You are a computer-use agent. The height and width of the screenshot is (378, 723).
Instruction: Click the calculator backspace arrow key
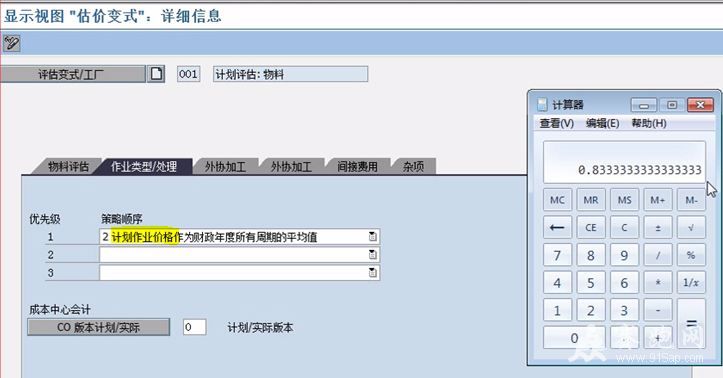[x=557, y=228]
